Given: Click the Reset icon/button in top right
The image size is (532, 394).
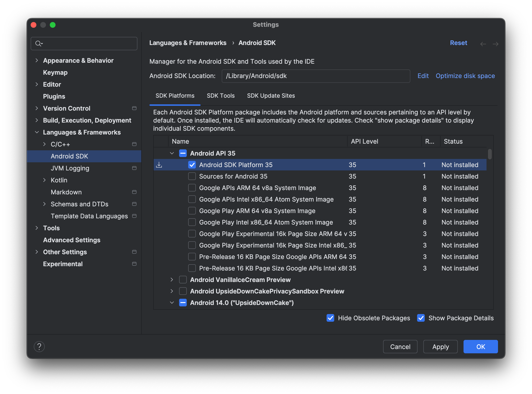Looking at the screenshot, I should point(459,43).
